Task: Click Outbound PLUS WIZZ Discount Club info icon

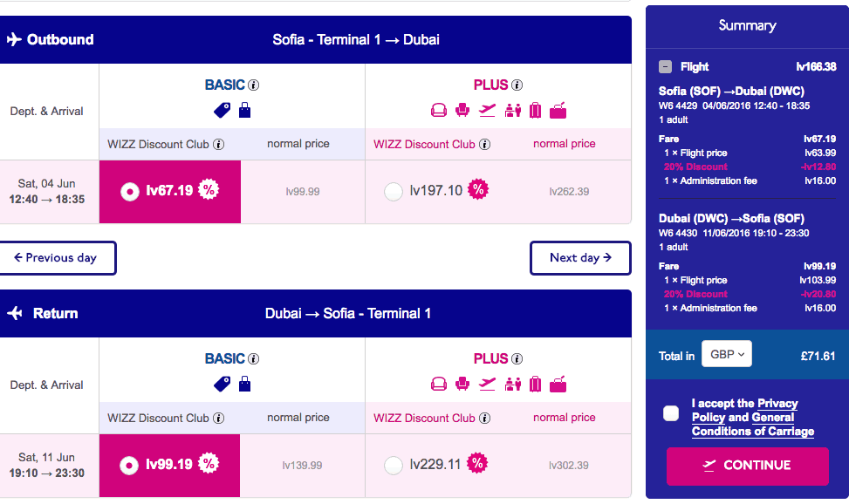Action: [484, 144]
